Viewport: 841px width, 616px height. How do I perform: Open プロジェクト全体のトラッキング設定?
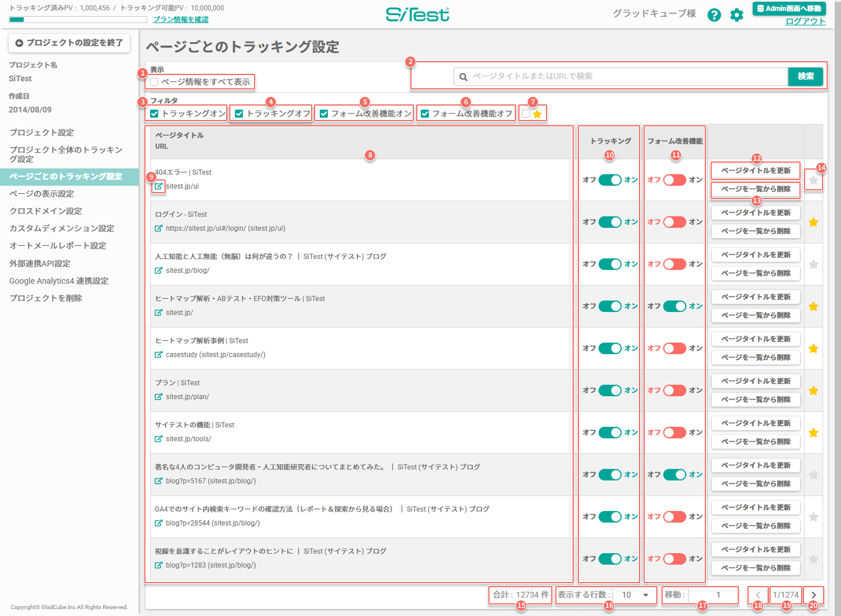click(66, 154)
